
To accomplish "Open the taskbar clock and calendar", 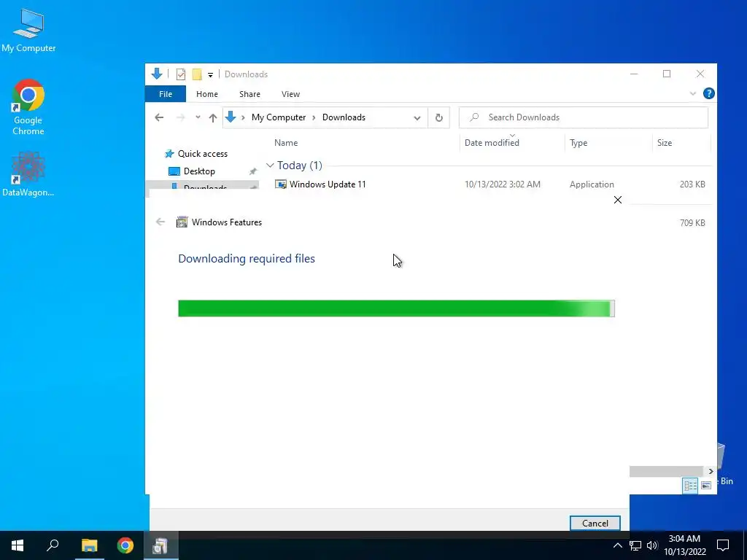I will coord(684,545).
